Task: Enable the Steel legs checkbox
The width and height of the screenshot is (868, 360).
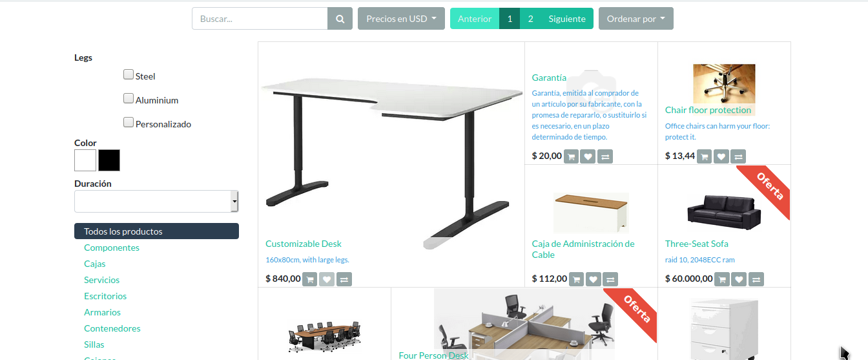Action: [129, 74]
